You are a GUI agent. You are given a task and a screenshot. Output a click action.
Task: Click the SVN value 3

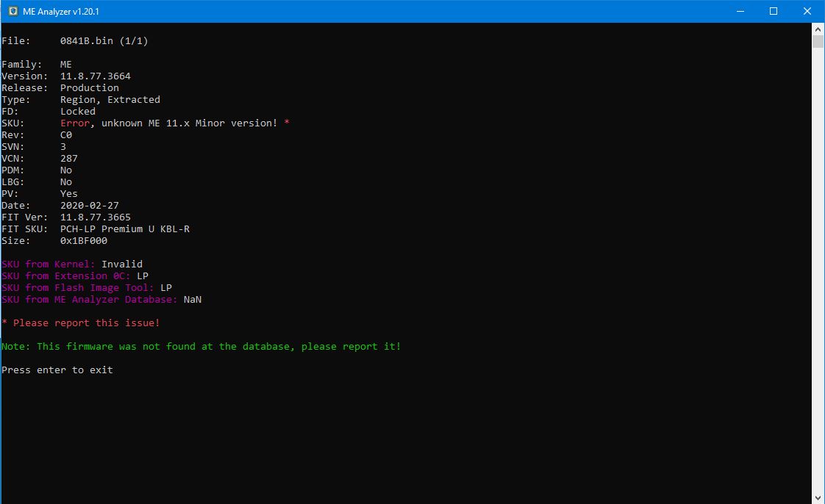click(x=63, y=147)
